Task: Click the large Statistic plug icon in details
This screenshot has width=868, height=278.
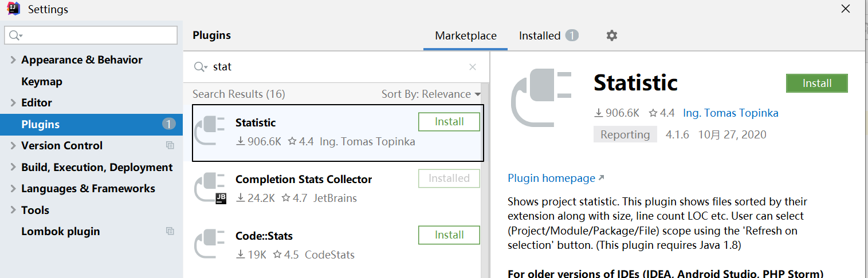Action: (x=541, y=97)
